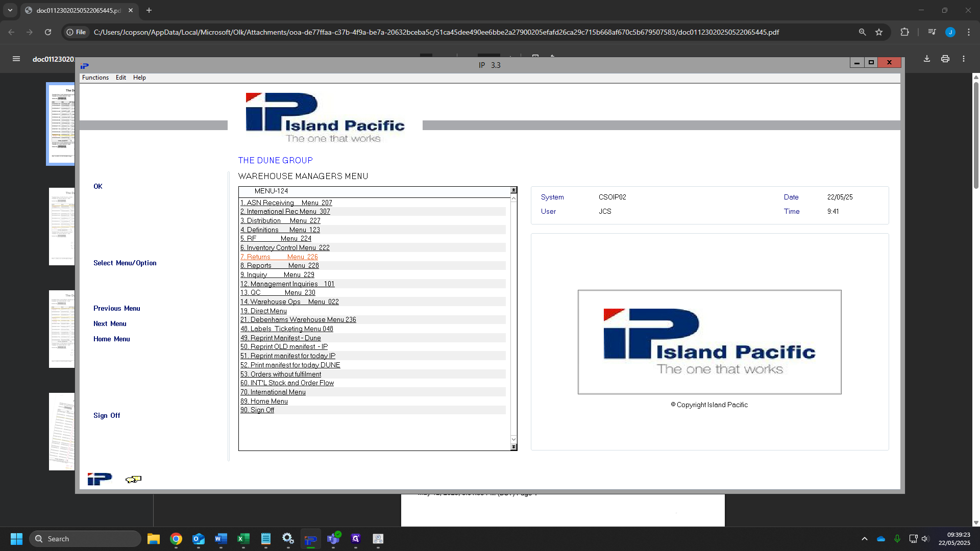Open Notepad from the taskbar
This screenshot has width=980, height=551.
tap(266, 539)
